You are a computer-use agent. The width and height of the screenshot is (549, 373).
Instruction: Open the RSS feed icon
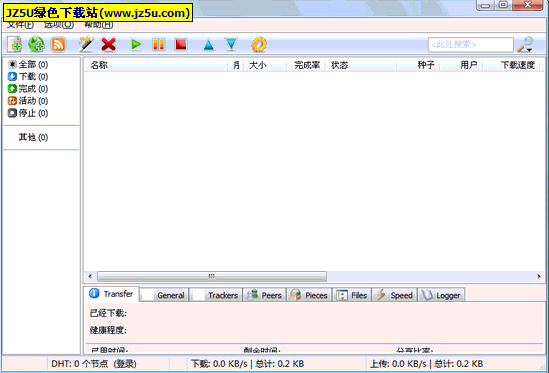point(58,44)
